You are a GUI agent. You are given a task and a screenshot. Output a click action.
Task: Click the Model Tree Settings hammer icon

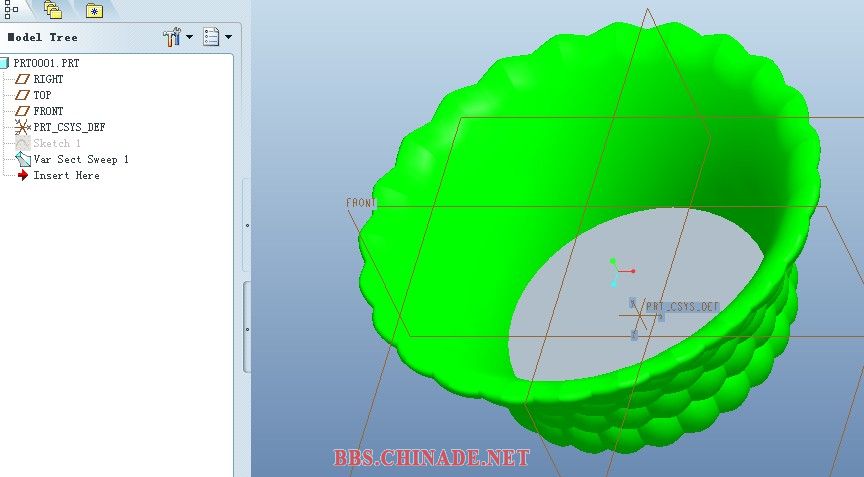(171, 37)
